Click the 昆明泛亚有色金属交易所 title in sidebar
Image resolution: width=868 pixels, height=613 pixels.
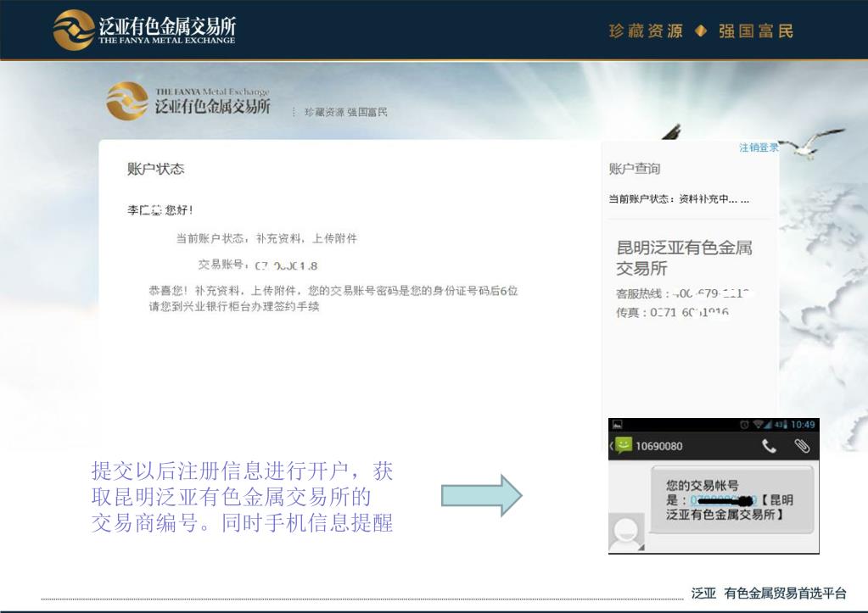(x=684, y=258)
